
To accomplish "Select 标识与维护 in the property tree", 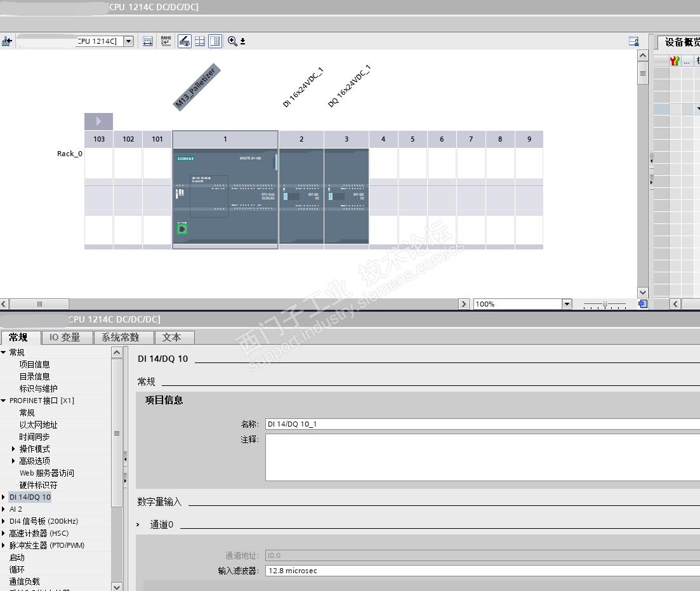I will [x=38, y=388].
